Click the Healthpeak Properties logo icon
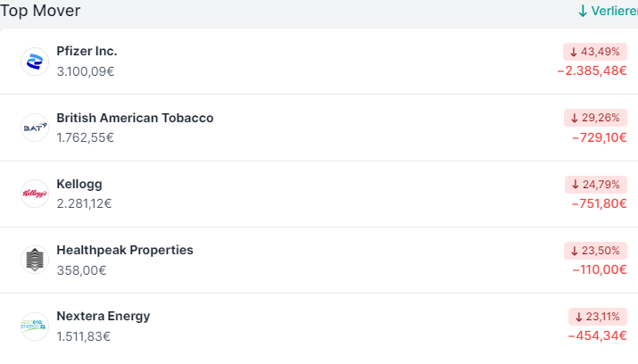The width and height of the screenshot is (638, 364). click(34, 260)
